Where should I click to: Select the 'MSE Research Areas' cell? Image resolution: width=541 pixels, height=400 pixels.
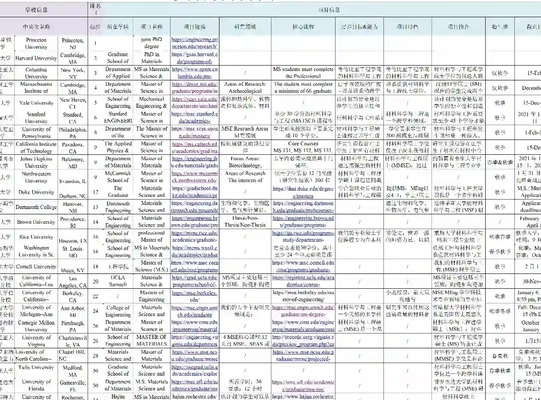coord(245,132)
